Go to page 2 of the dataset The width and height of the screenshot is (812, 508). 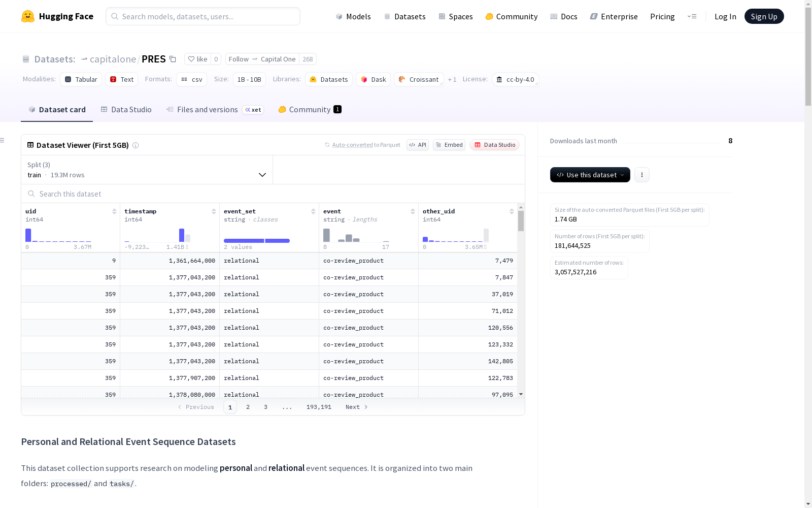coord(248,407)
